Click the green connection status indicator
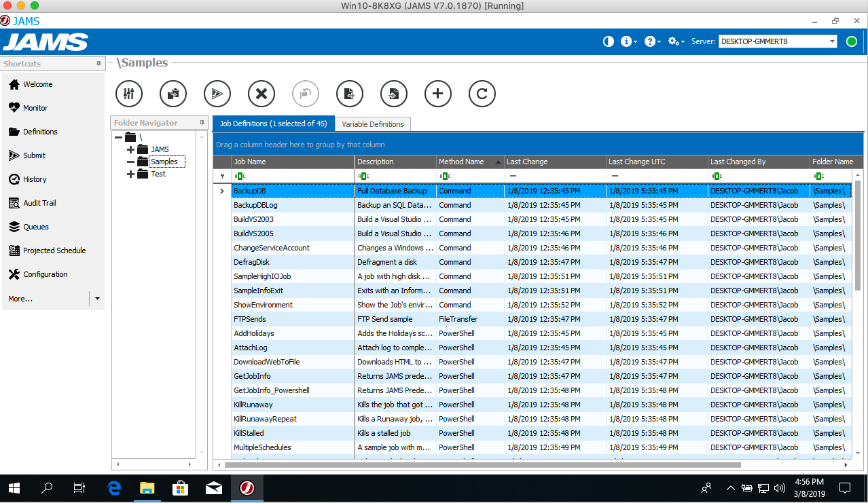The height and width of the screenshot is (503, 868). pyautogui.click(x=852, y=41)
